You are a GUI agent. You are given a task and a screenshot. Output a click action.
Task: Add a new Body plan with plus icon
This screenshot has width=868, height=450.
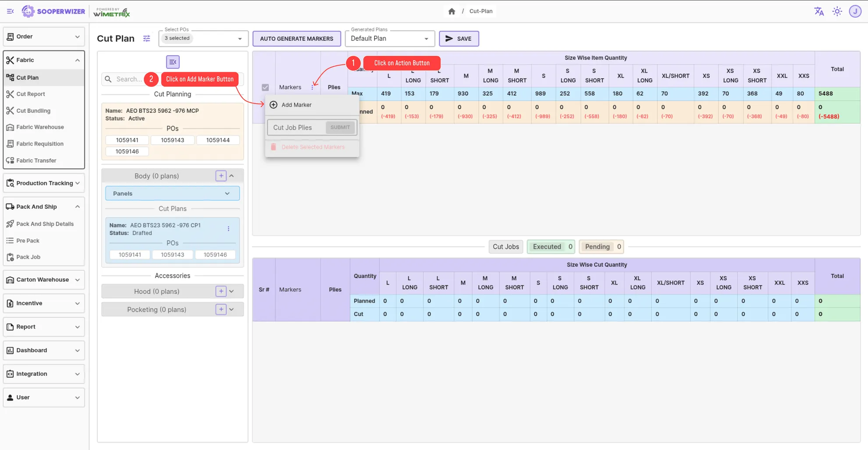(221, 176)
